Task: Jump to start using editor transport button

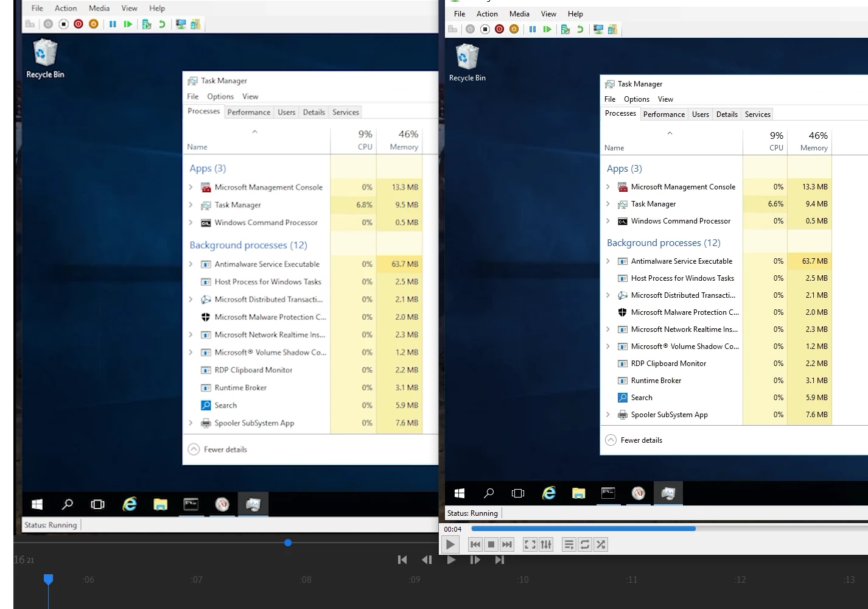Action: pos(402,560)
